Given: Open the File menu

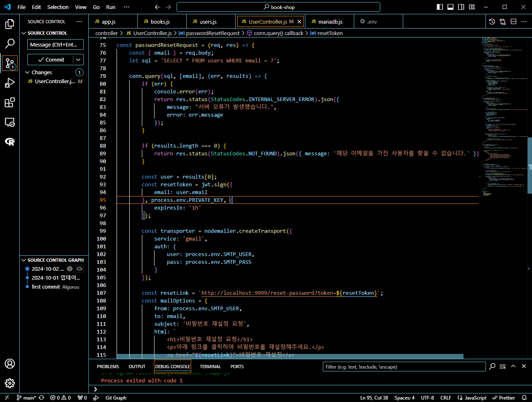Looking at the screenshot, I should [x=22, y=7].
